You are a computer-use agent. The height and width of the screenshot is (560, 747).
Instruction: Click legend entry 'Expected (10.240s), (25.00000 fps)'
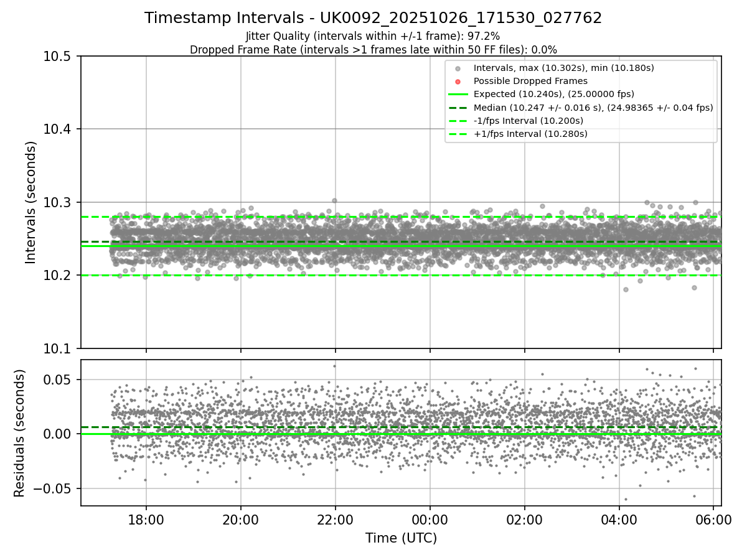point(554,94)
